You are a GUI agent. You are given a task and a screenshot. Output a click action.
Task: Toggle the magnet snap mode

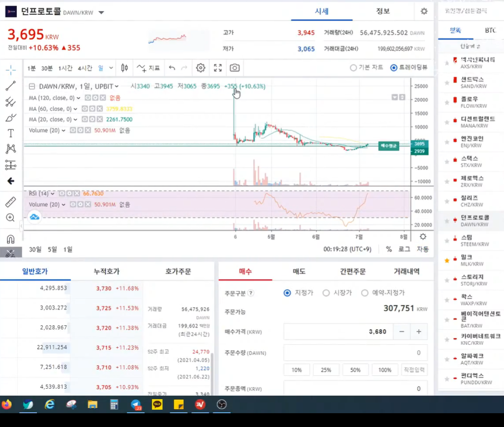11,239
